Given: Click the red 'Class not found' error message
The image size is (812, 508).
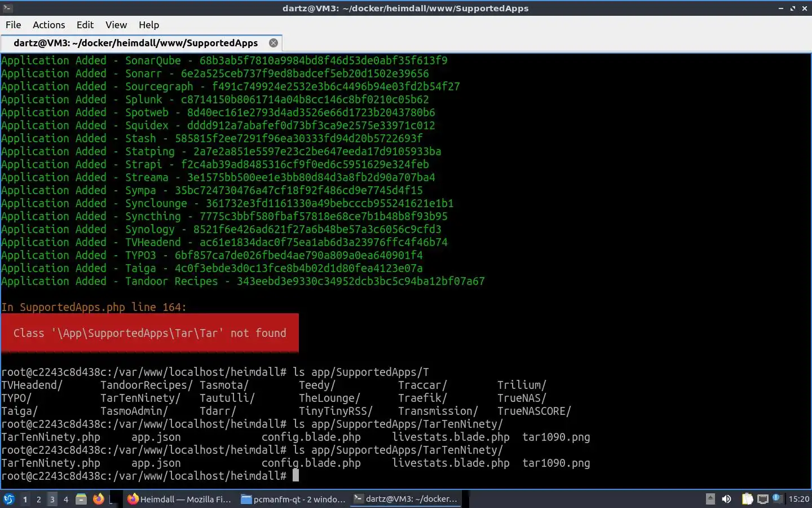Looking at the screenshot, I should (150, 333).
